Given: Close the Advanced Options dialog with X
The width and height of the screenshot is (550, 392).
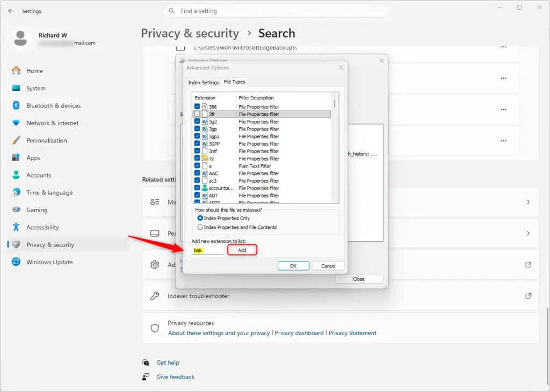Looking at the screenshot, I should (341, 67).
